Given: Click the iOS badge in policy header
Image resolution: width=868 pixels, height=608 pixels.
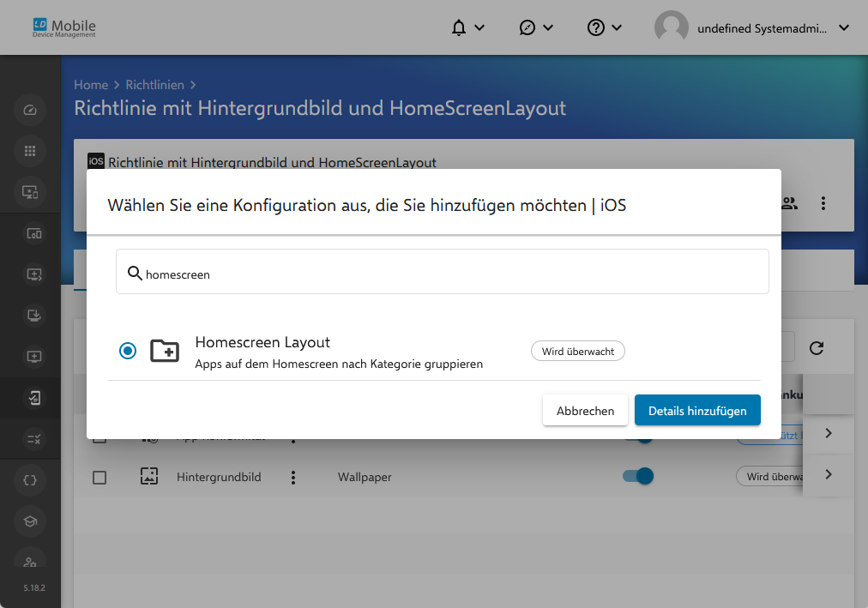Looking at the screenshot, I should coord(96,161).
